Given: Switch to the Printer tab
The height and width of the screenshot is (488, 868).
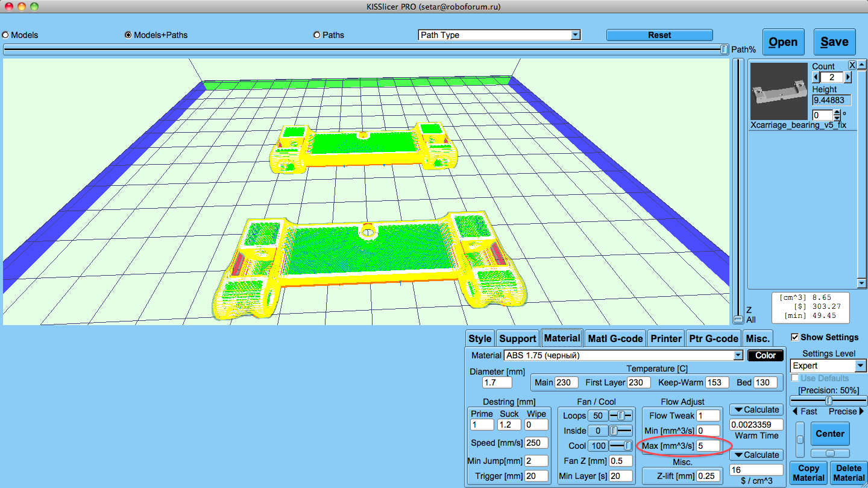Looking at the screenshot, I should tap(666, 338).
